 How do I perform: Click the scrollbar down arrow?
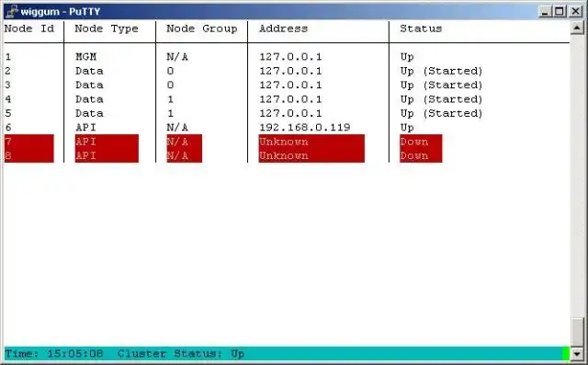(x=577, y=353)
